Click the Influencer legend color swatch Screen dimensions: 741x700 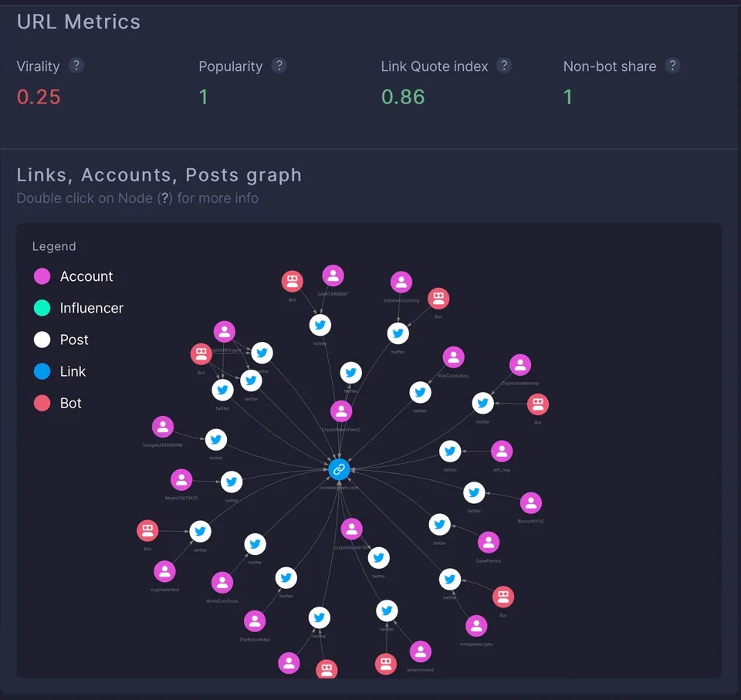coord(42,308)
